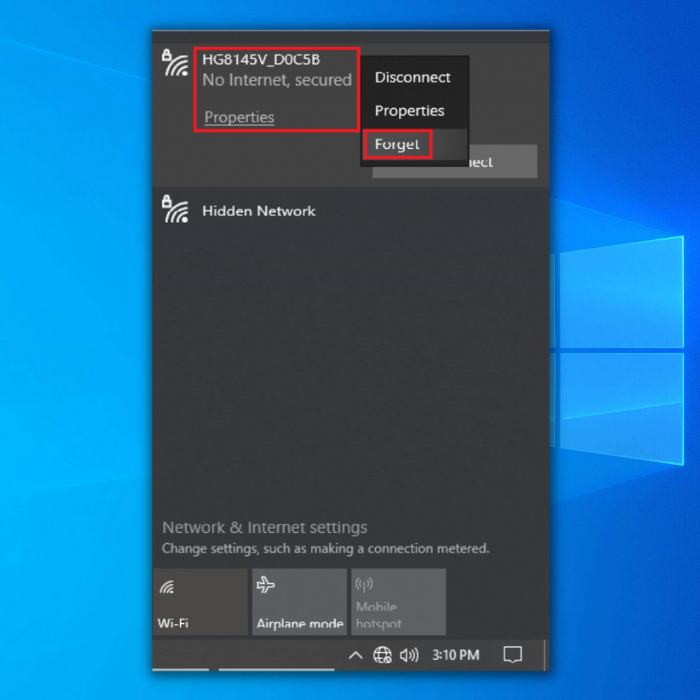Click the "Change settings, such as making a connection metered" text
The image size is (700, 700).
pyautogui.click(x=325, y=548)
